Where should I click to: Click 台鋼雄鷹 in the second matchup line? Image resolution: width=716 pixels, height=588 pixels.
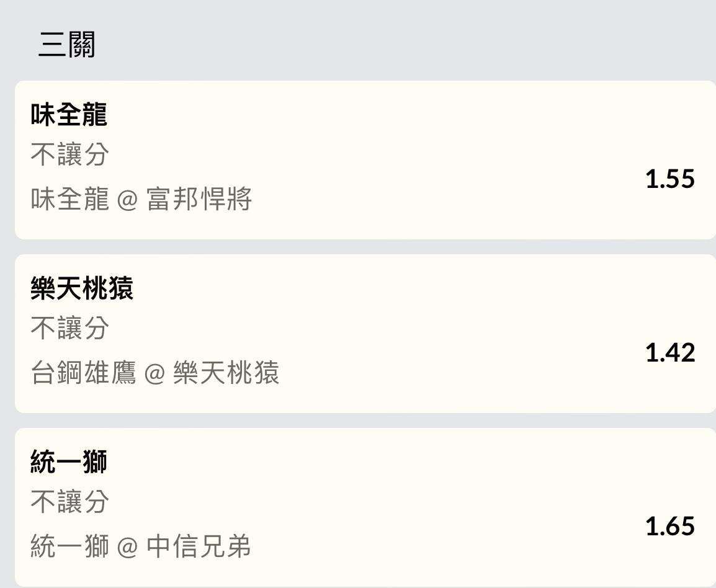click(83, 373)
